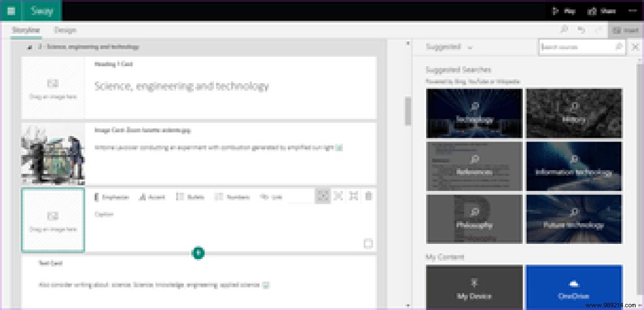Search suggestion tile Information technology
This screenshot has width=644, height=310.
coord(574,166)
